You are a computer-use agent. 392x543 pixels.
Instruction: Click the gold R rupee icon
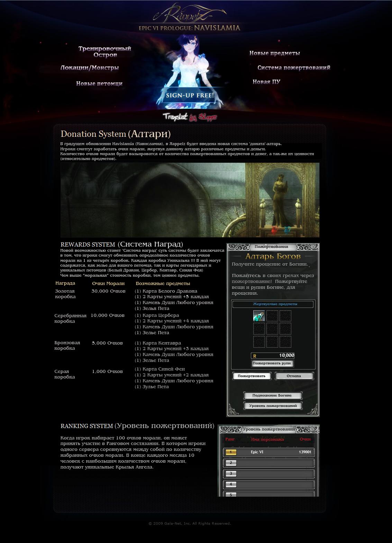click(x=255, y=356)
